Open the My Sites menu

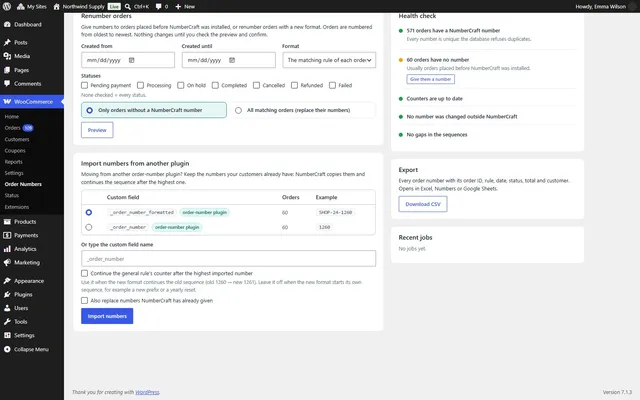point(32,7)
